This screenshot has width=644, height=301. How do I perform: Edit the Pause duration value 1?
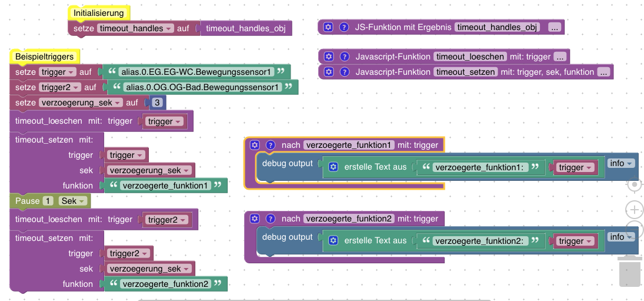48,201
